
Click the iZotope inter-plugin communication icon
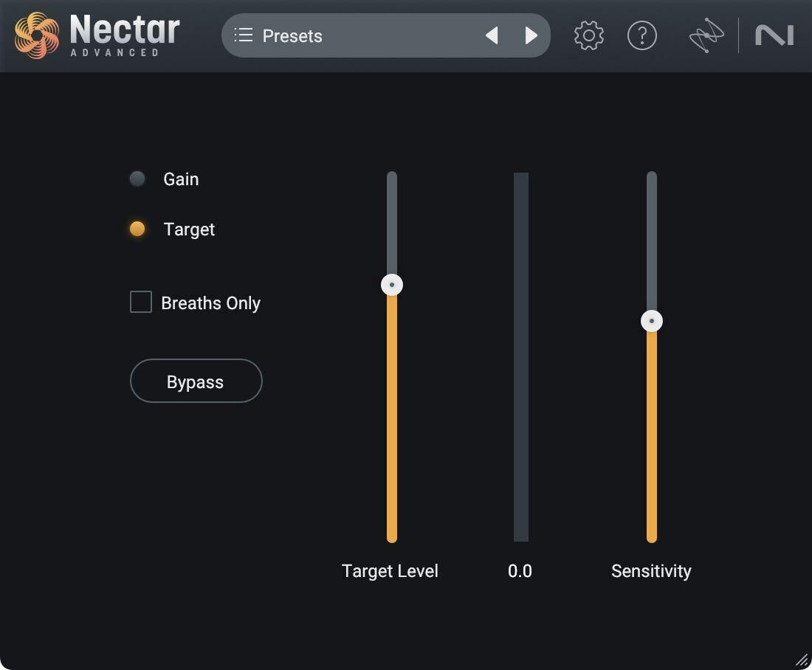tap(706, 35)
